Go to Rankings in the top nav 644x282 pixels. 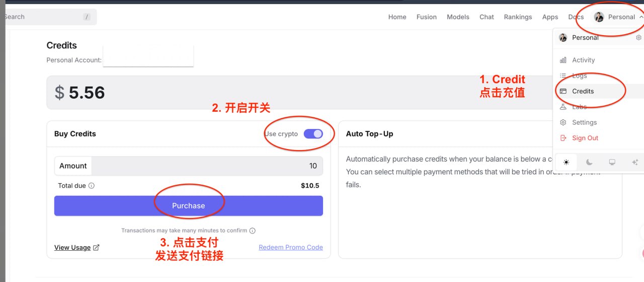518,17
